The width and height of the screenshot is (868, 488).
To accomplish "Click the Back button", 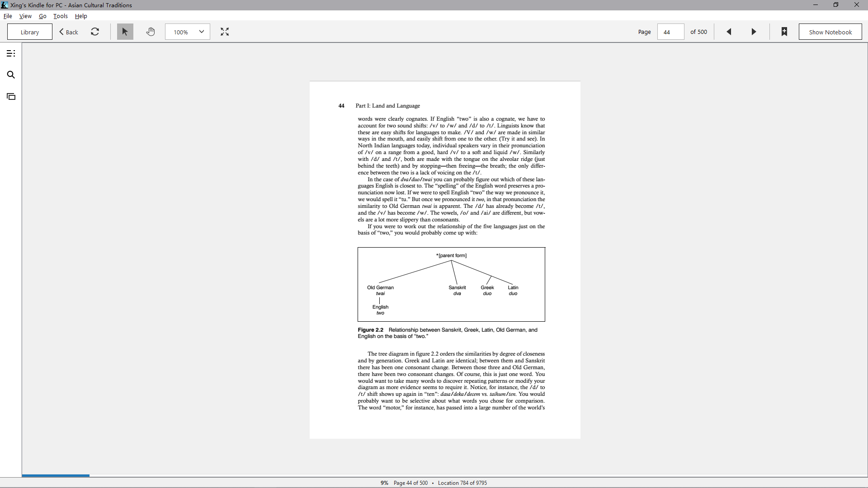I will (69, 32).
